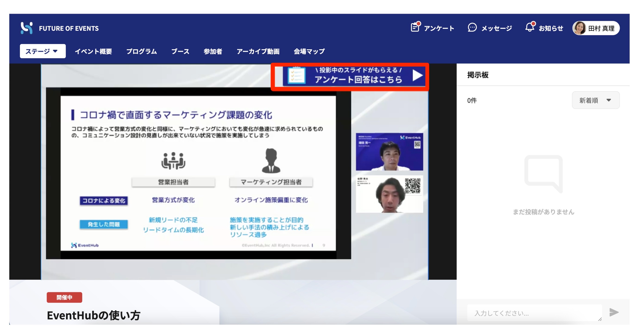
Task: Open the 会場マップ menu item
Action: pyautogui.click(x=309, y=51)
